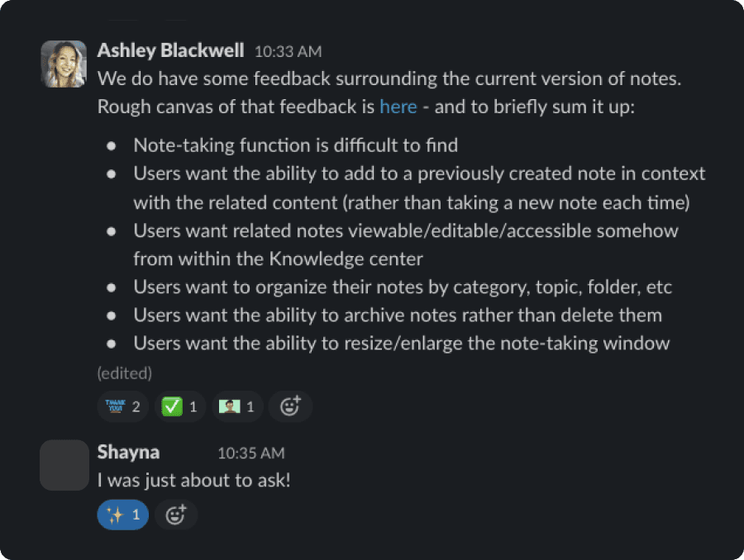Screen dimensions: 744x560
Task: Click the 'Note-taking function is difficult' bullet
Action: (296, 145)
